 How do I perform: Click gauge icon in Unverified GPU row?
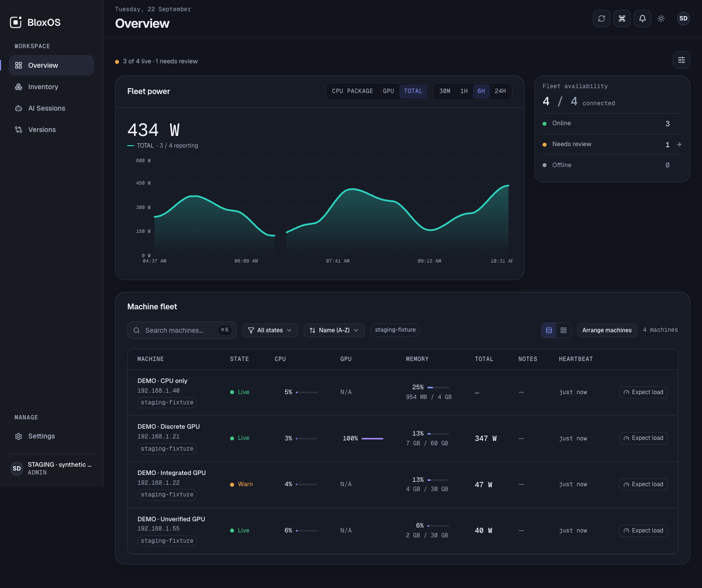(x=626, y=531)
